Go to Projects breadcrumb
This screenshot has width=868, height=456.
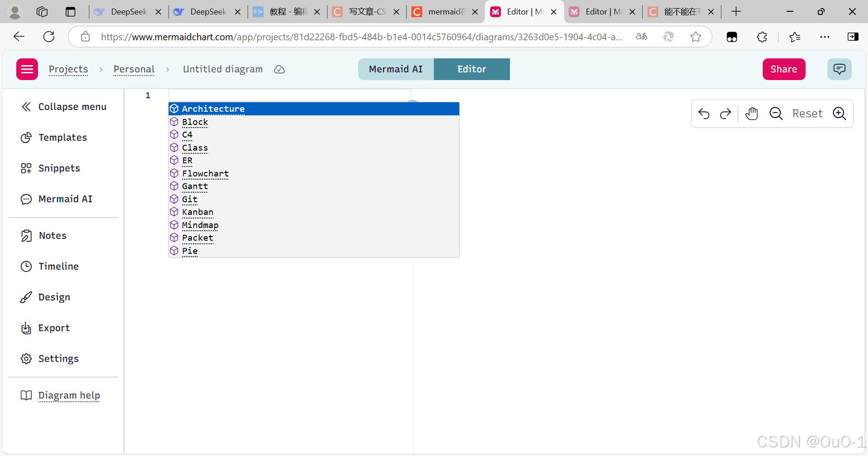[x=68, y=69]
